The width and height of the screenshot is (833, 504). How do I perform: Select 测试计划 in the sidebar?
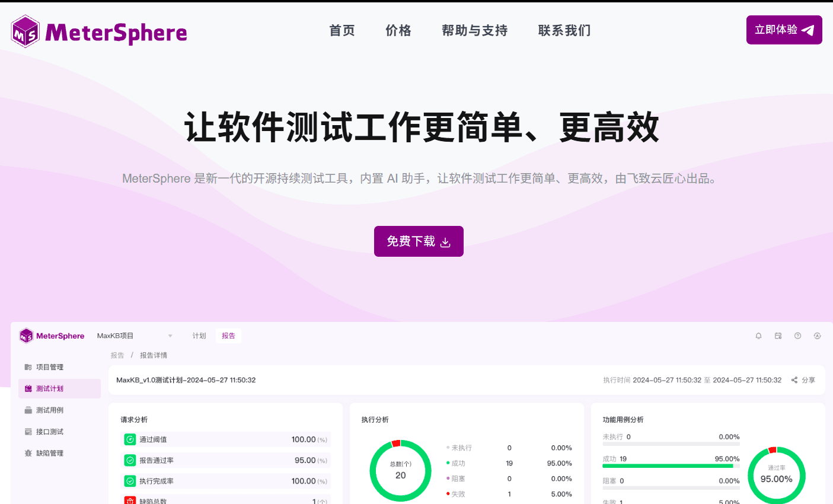coord(59,388)
